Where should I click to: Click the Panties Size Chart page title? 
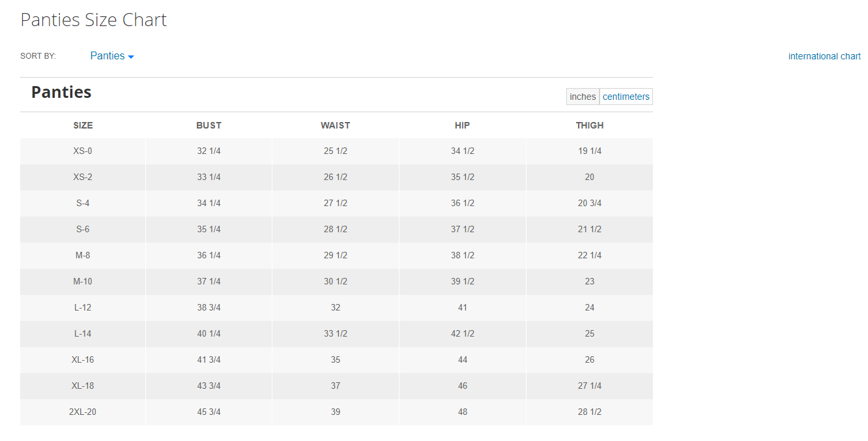pyautogui.click(x=93, y=20)
